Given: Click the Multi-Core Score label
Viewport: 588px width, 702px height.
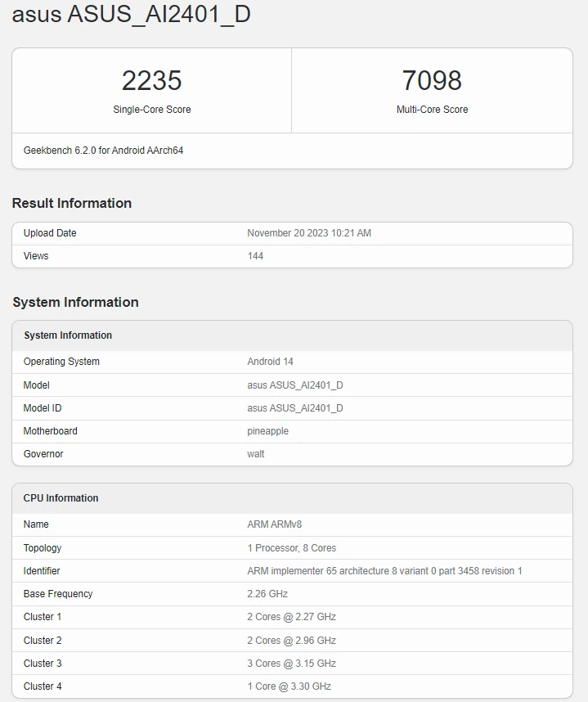Looking at the screenshot, I should (x=432, y=110).
